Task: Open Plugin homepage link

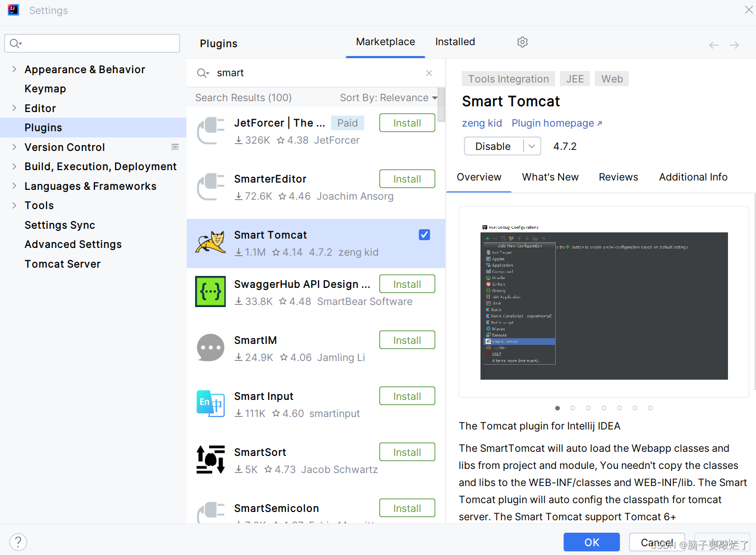Action: tap(553, 123)
